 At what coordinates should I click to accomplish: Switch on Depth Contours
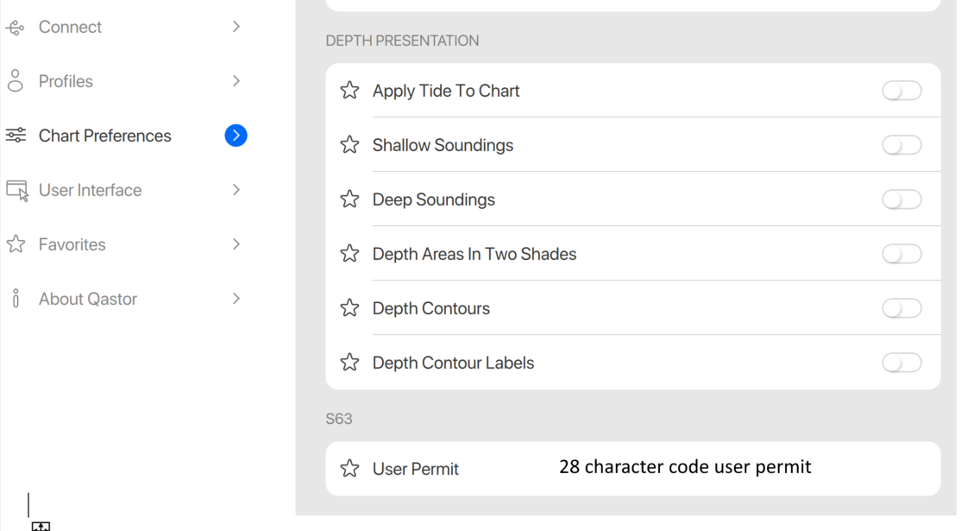coord(901,308)
